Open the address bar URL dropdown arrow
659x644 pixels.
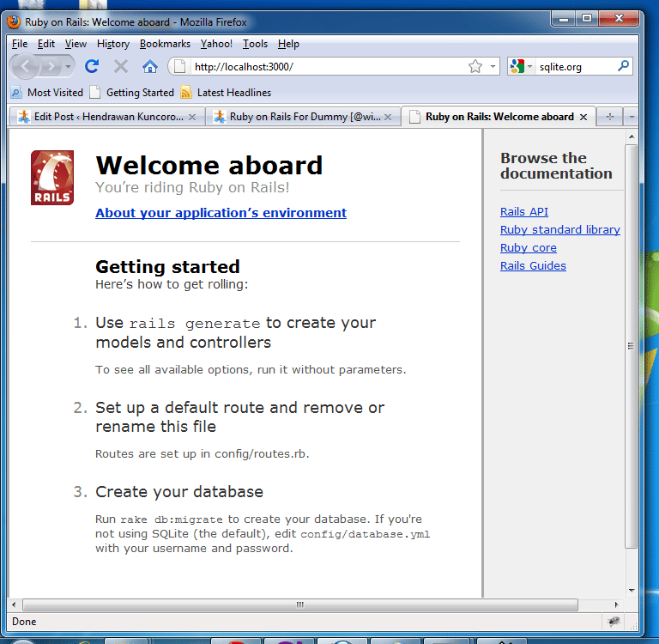click(493, 66)
